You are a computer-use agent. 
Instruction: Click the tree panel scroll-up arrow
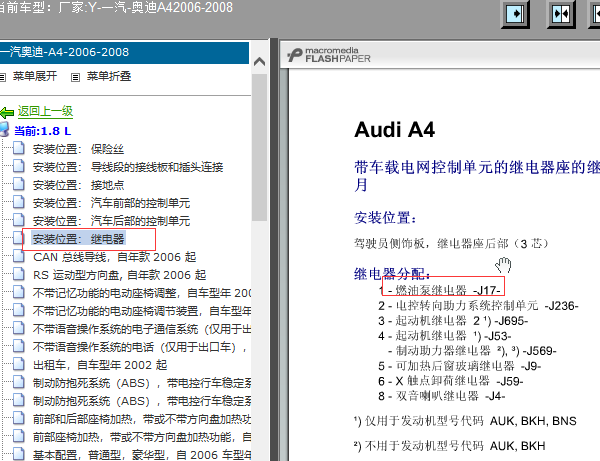point(259,61)
